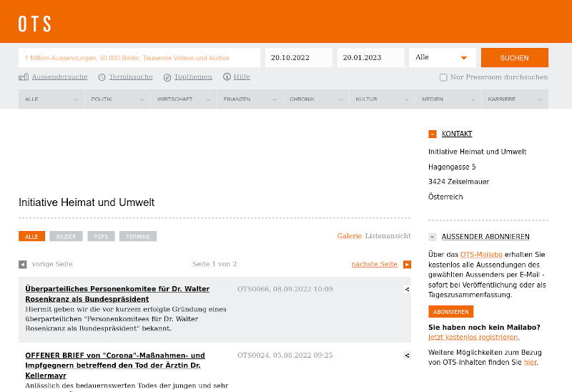
Task: Click the Topthemen compass icon
Action: 167,77
